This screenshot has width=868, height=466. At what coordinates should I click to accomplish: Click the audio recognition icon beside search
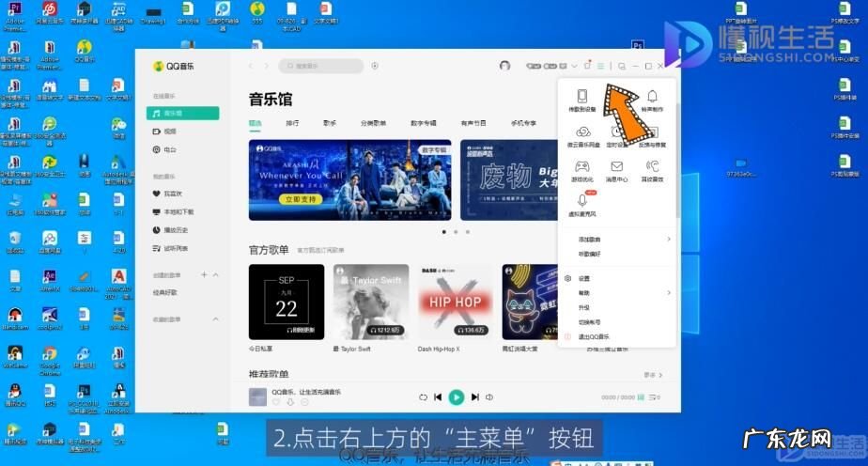point(375,66)
